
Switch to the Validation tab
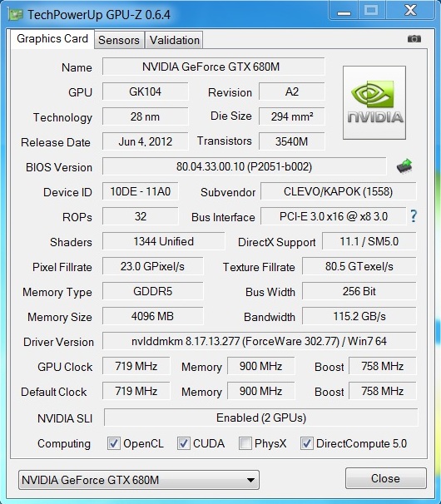click(175, 40)
